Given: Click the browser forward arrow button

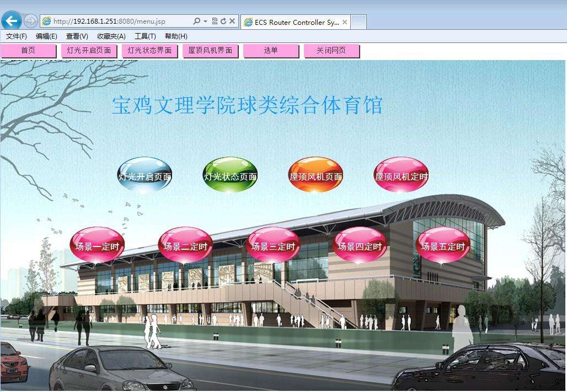Looking at the screenshot, I should pos(31,21).
